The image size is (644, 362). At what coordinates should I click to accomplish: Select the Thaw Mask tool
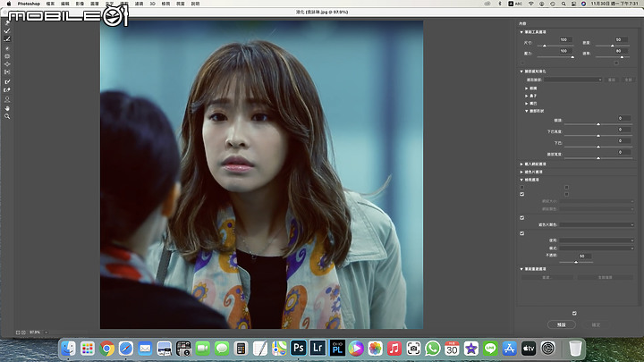[x=7, y=90]
